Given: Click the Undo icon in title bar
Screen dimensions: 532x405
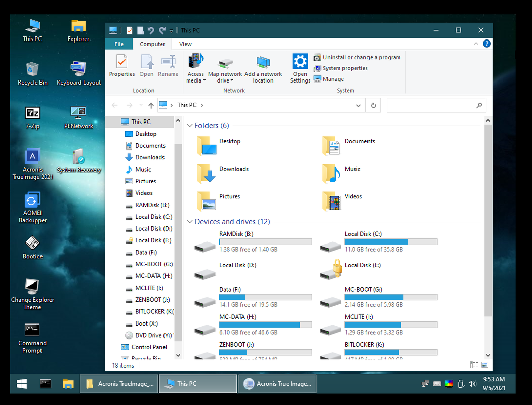Looking at the screenshot, I should (151, 30).
